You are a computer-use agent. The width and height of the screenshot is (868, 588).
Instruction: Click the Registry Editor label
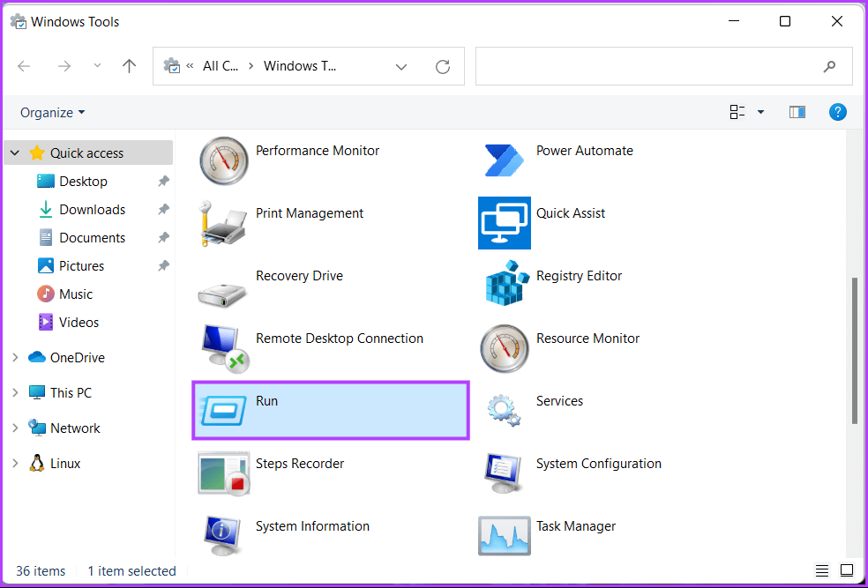pyautogui.click(x=579, y=276)
